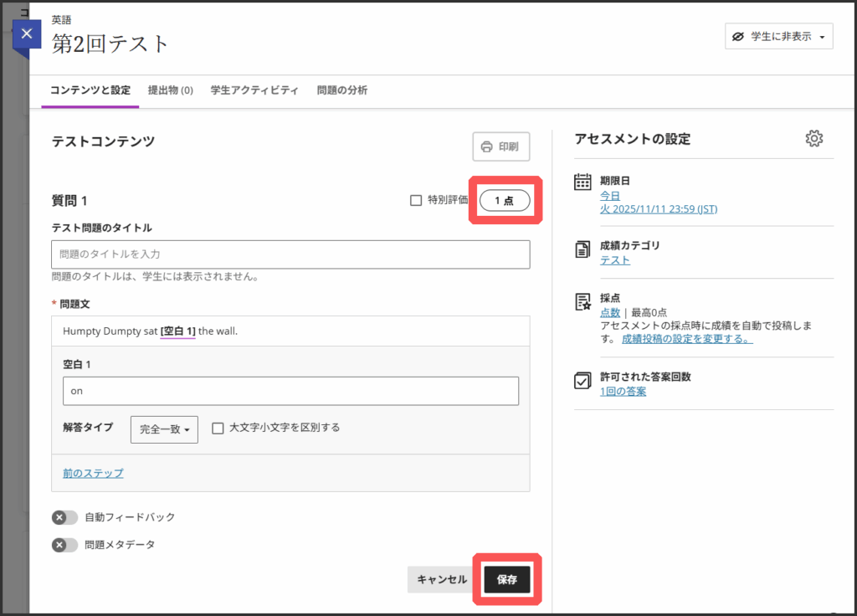Viewport: 857px width, 616px height.
Task: Click the 許可された答案回数 checkmark icon
Action: click(x=582, y=381)
